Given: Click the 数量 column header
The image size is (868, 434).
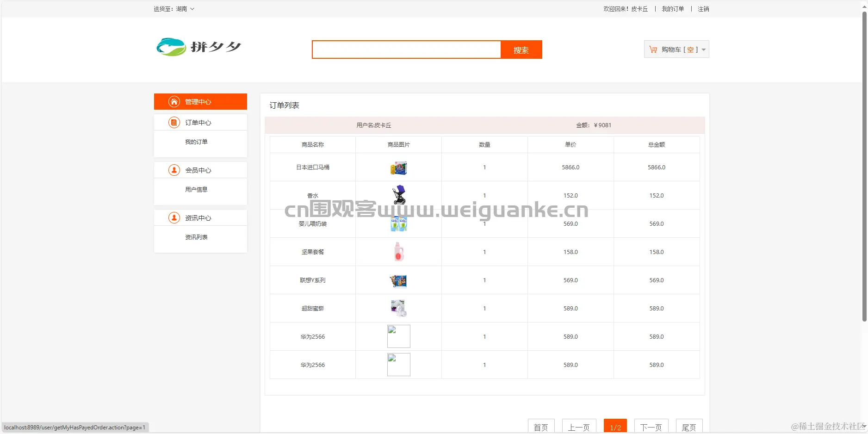Looking at the screenshot, I should click(484, 145).
